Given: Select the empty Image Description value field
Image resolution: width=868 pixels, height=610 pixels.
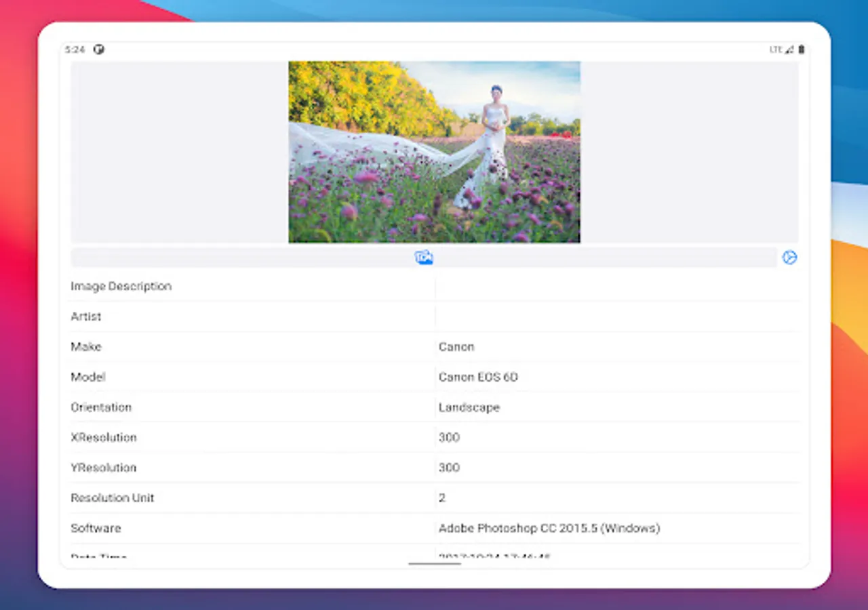Looking at the screenshot, I should click(618, 286).
